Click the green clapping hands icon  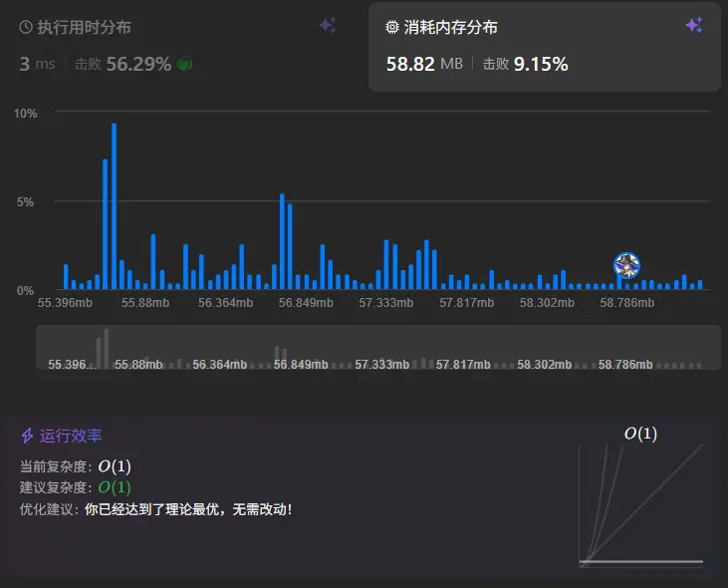pos(184,64)
